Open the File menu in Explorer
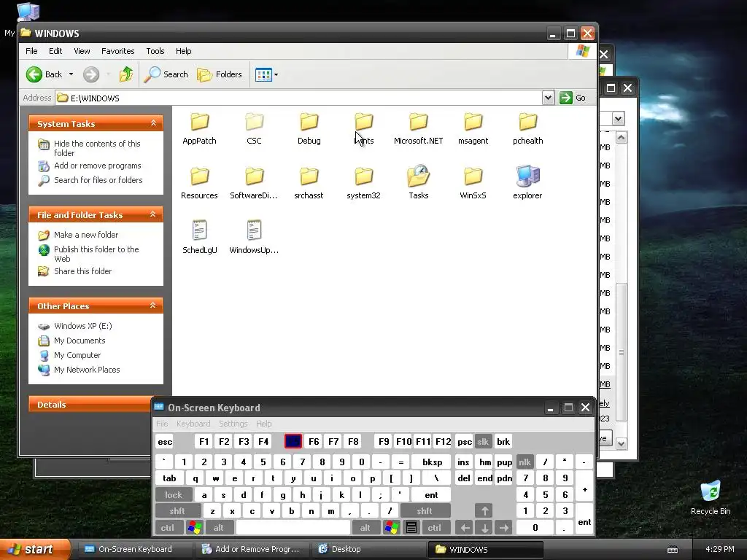The image size is (747, 560). pos(31,51)
